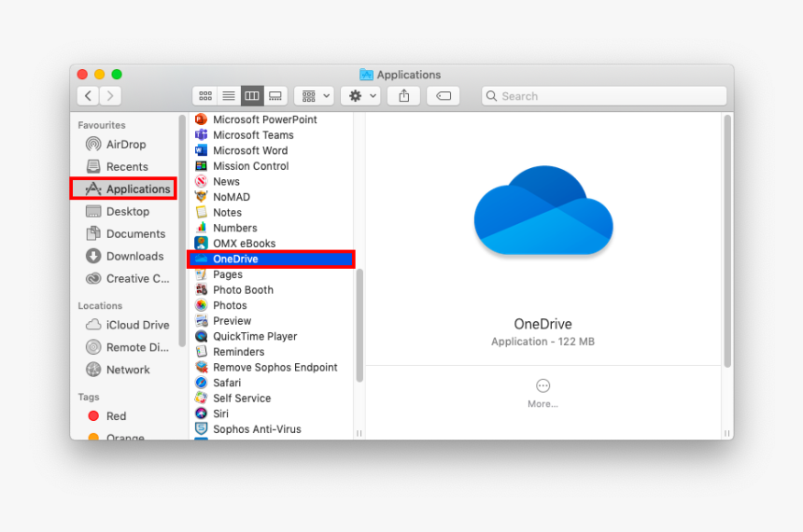Select the News app icon
This screenshot has width=803, height=532.
click(x=202, y=181)
